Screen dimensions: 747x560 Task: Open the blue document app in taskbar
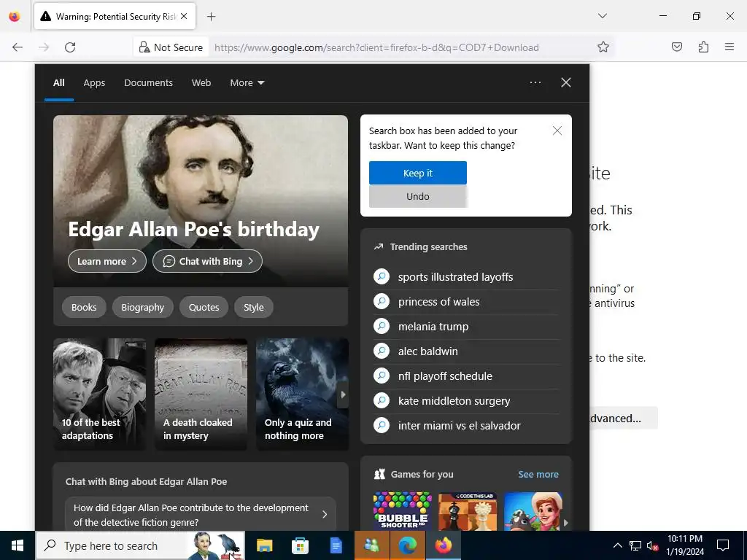click(x=336, y=545)
